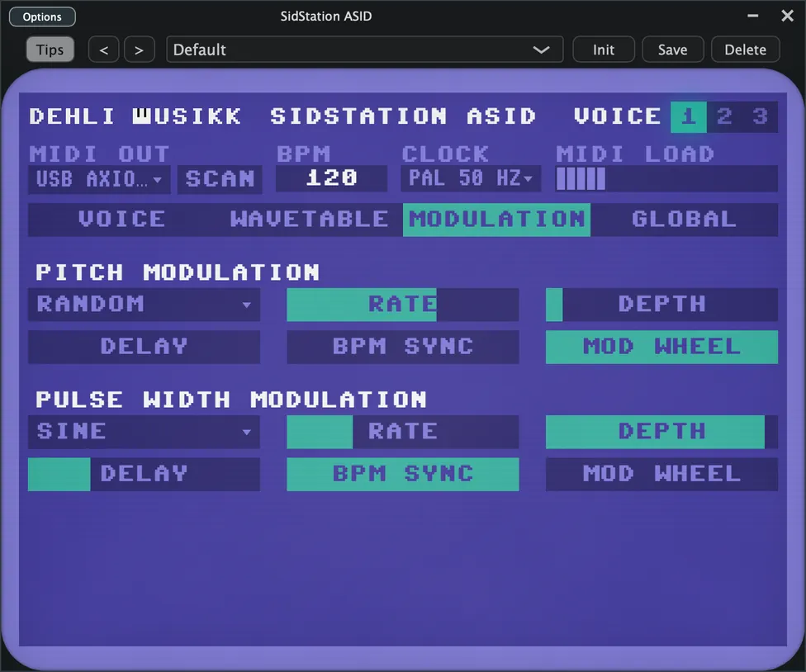Select voice 1
Screen dimensions: 806x672
tap(688, 116)
